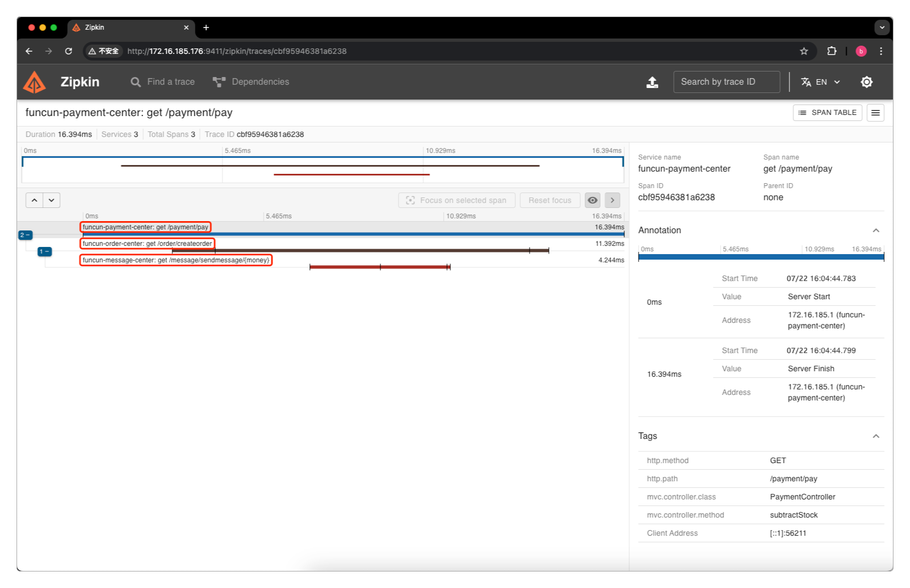The image size is (910, 588).
Task: Open the browser profile avatar
Action: pyautogui.click(x=861, y=51)
